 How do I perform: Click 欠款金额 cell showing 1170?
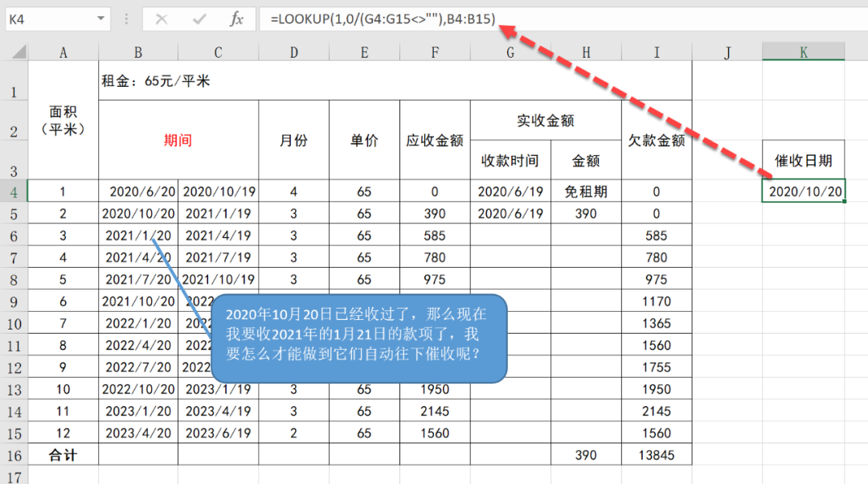coord(657,301)
